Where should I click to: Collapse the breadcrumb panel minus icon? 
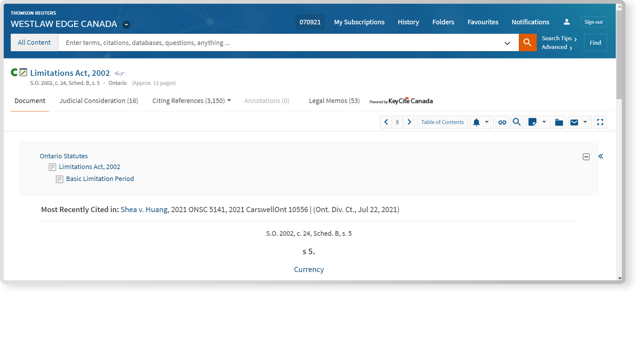(586, 157)
